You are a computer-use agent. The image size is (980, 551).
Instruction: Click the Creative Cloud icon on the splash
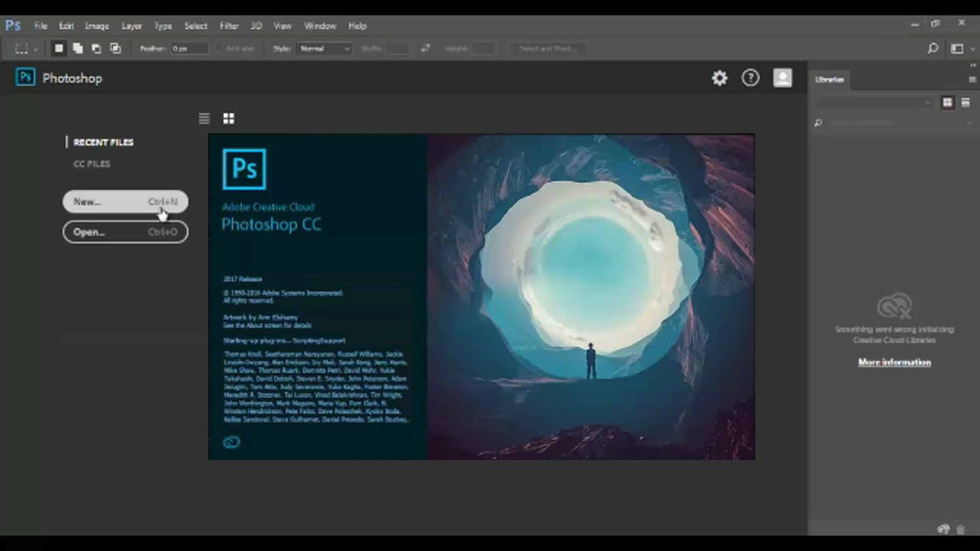click(232, 442)
